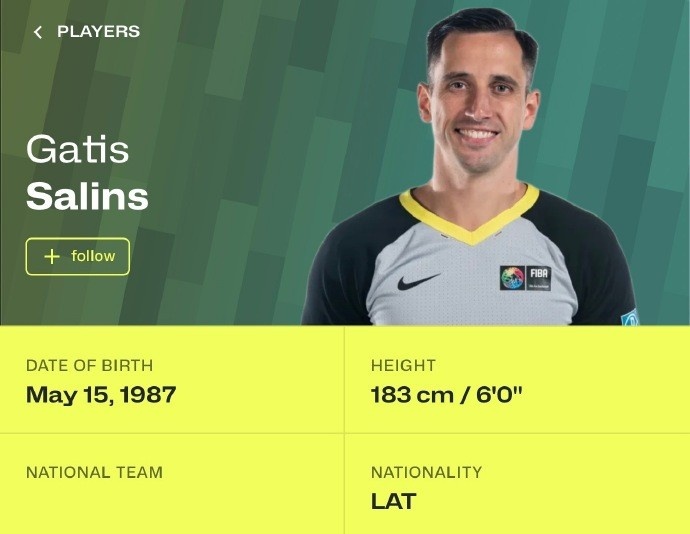
Task: Click the empty area under NATIONAL TEAM
Action: (172, 506)
